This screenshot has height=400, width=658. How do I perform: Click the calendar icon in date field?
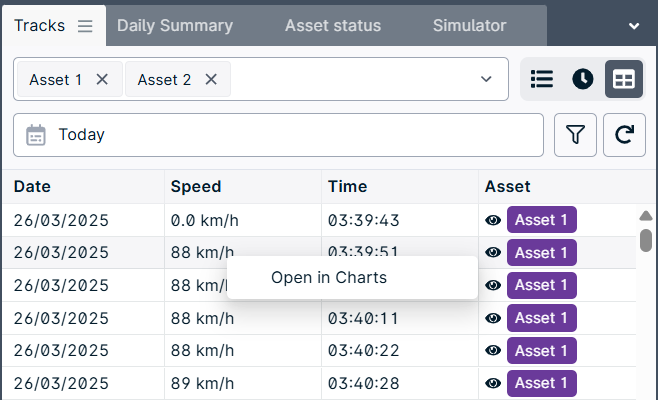[36, 135]
